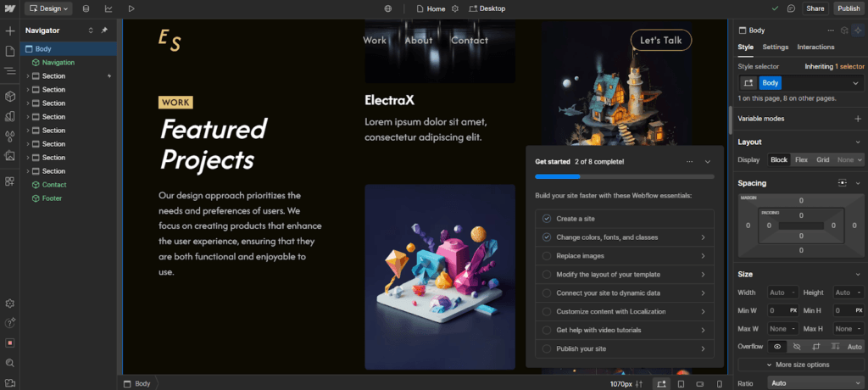This screenshot has width=868, height=390.
Task: Expand More size options
Action: [801, 365]
